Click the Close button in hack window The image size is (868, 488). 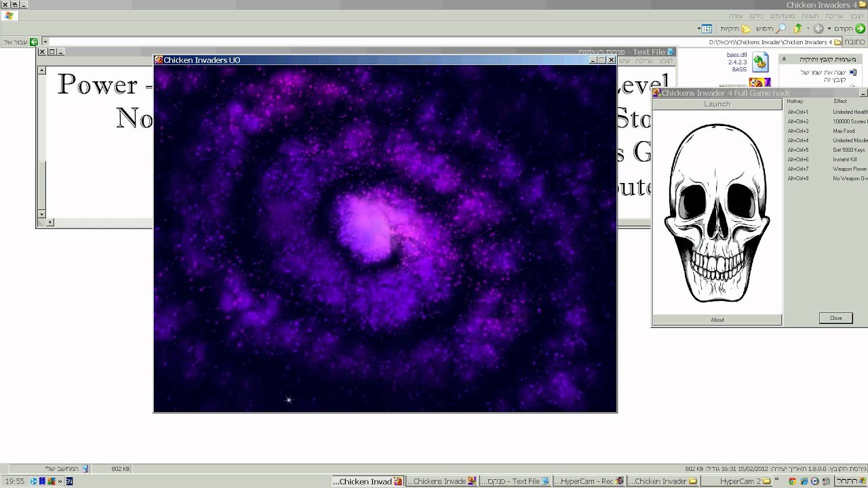point(835,318)
